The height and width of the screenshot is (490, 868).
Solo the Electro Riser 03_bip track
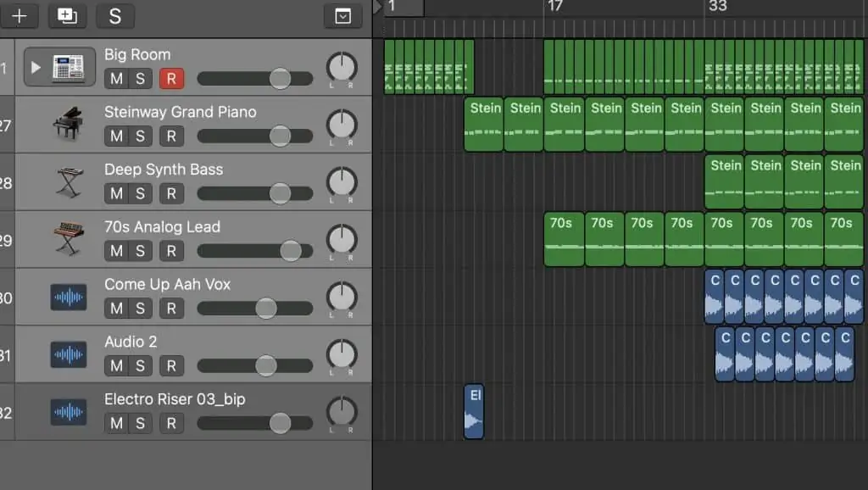coord(141,424)
